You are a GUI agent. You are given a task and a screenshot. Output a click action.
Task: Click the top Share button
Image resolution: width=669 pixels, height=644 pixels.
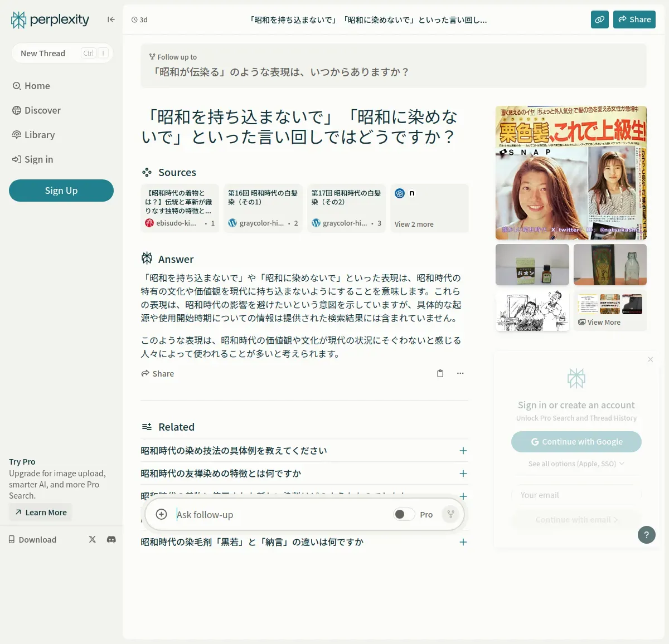[x=634, y=19]
